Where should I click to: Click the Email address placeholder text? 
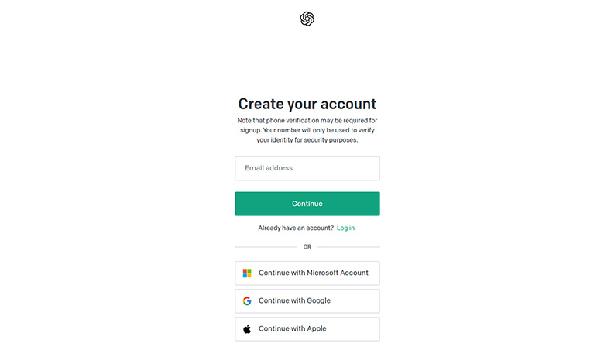[269, 168]
